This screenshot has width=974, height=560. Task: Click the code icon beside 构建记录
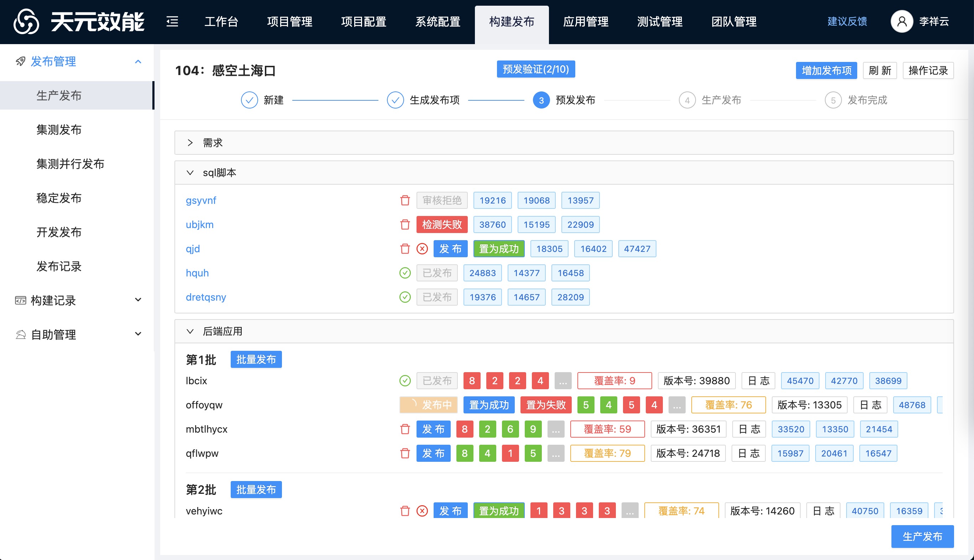coord(20,300)
